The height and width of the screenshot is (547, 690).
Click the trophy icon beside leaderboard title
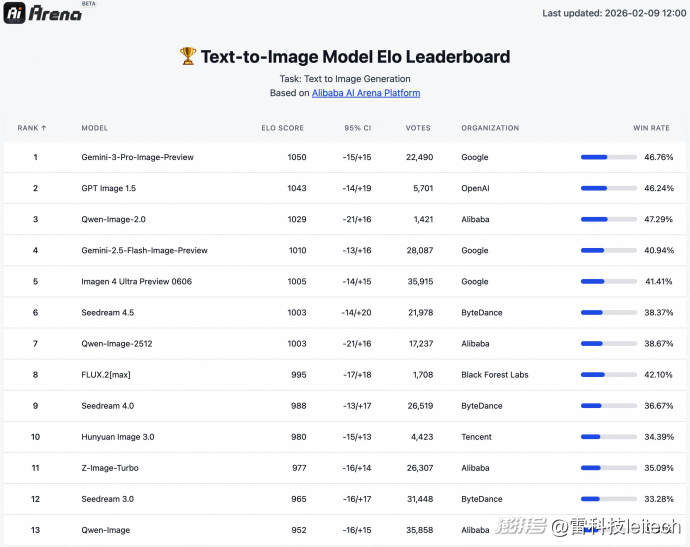coord(188,57)
